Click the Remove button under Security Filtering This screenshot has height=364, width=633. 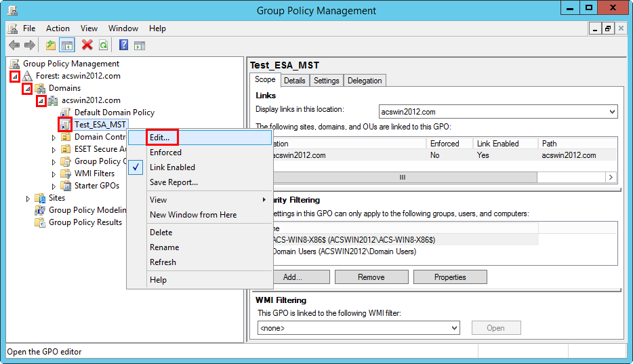pos(371,277)
